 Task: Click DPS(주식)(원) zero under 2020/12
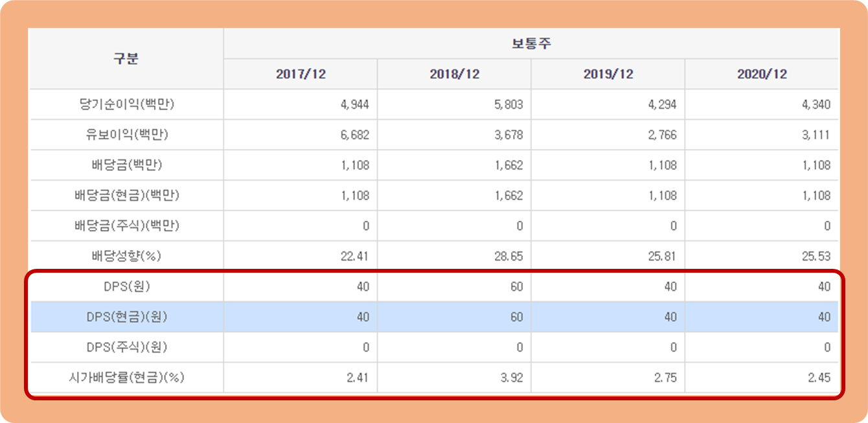[827, 347]
